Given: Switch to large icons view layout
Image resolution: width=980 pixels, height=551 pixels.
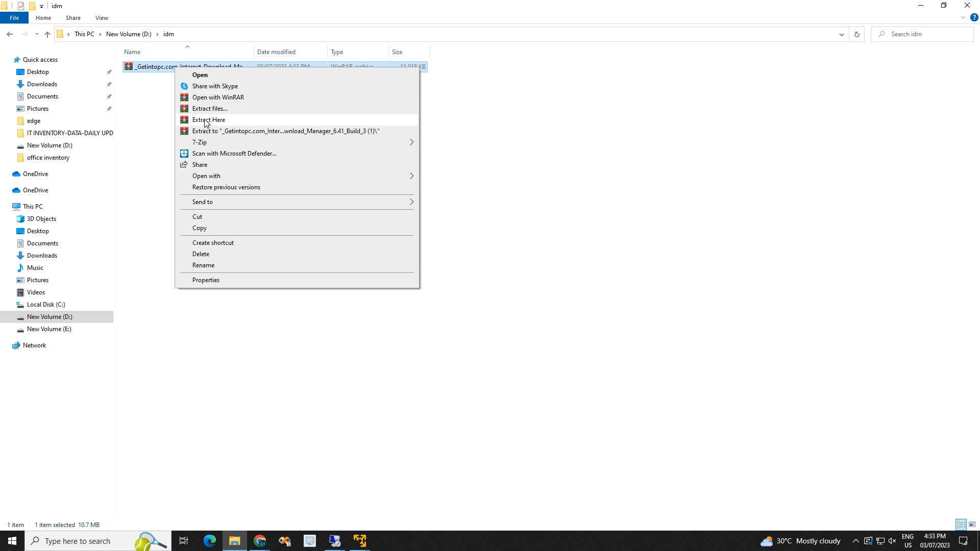Looking at the screenshot, I should pos(972,524).
